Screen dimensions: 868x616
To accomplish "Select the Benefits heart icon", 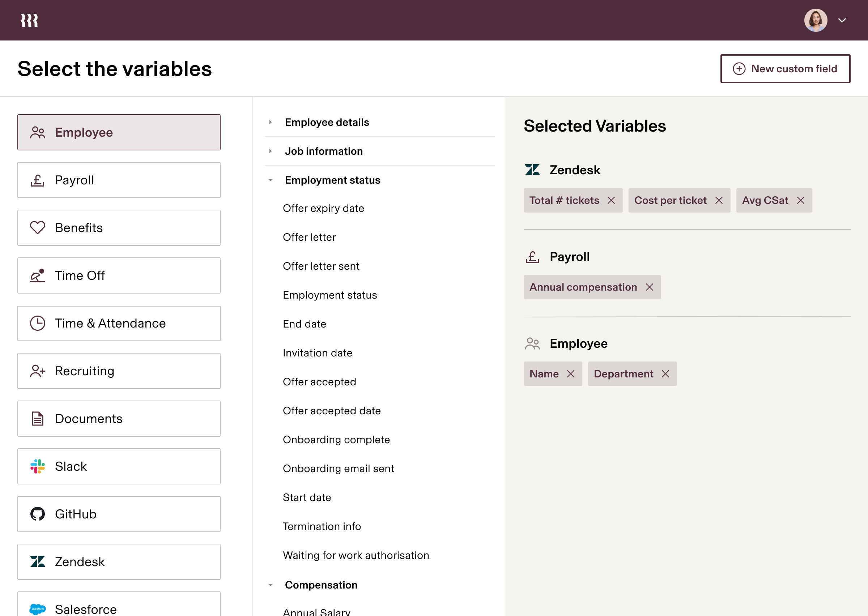I will [x=37, y=228].
